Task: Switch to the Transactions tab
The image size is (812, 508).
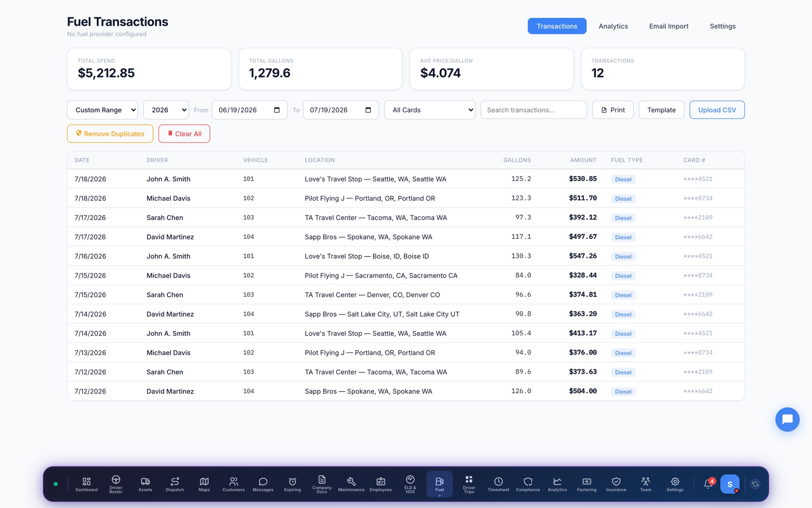Action: point(557,26)
